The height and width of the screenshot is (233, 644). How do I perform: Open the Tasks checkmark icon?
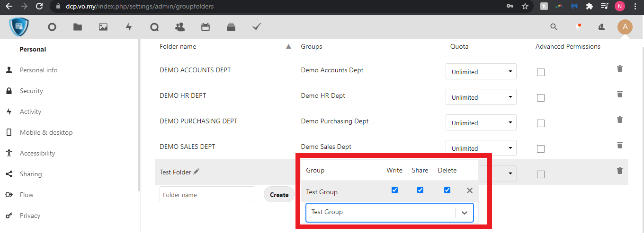pos(257,27)
